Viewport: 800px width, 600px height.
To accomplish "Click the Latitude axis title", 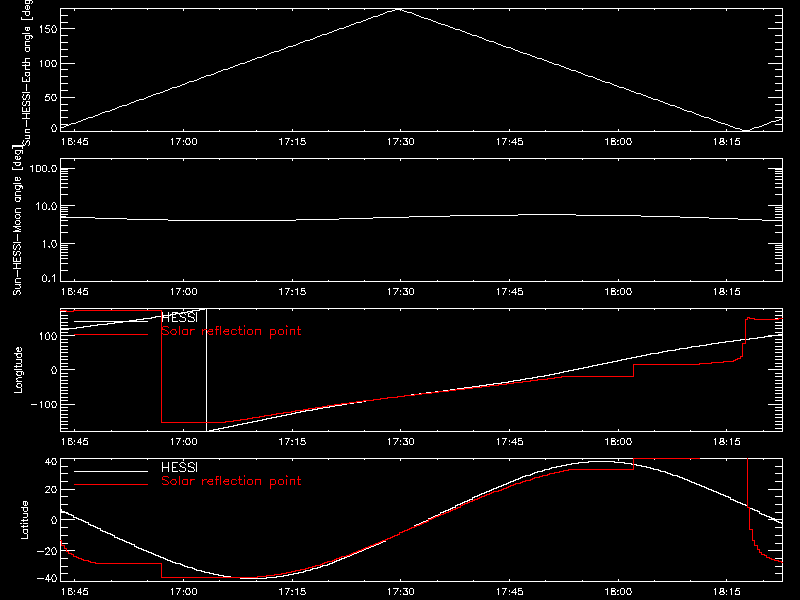I will 24,520.
